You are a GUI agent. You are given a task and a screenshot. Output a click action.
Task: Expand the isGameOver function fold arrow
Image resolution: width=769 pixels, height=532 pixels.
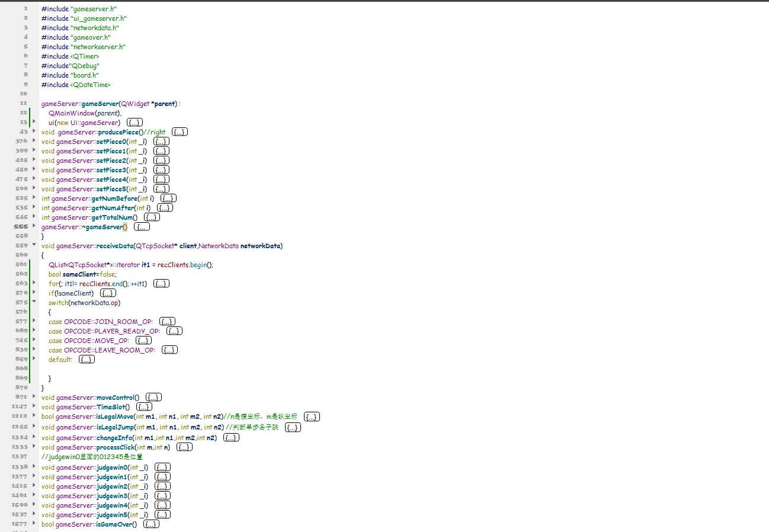coord(34,524)
